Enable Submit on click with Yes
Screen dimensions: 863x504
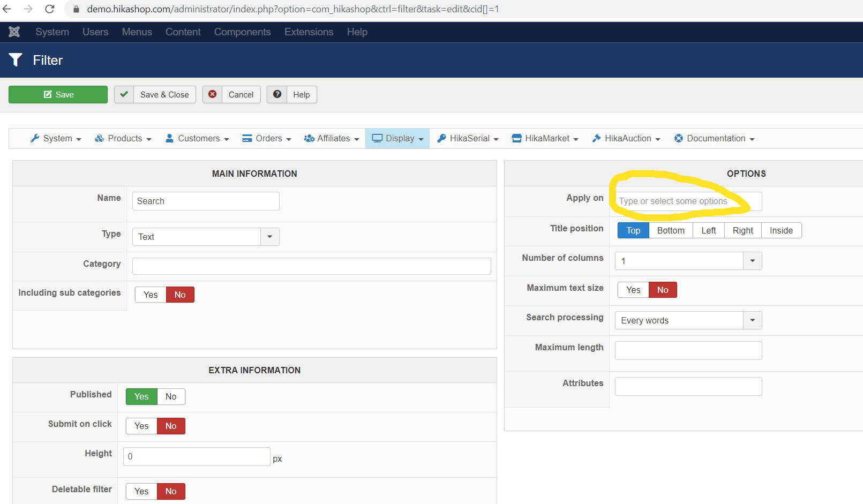click(x=141, y=426)
